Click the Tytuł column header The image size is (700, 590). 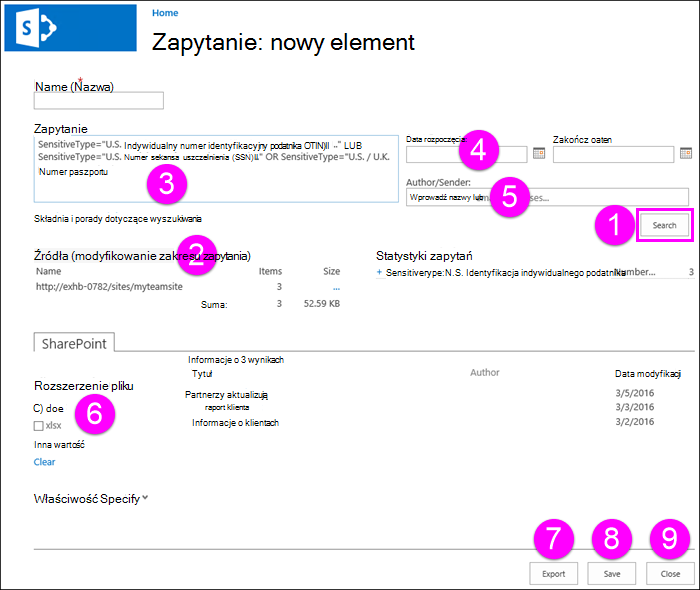tap(202, 374)
